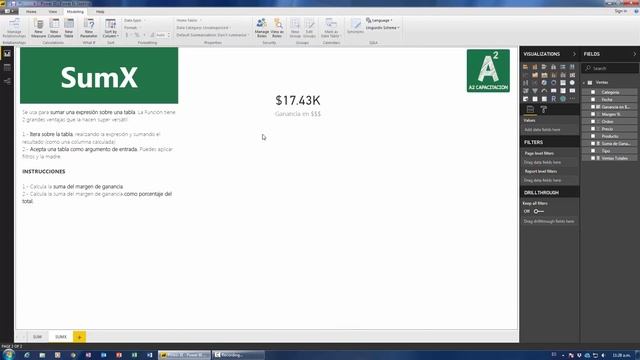Open Manage Roles in Security group
Screen dimensions: 640x360
[x=262, y=28]
